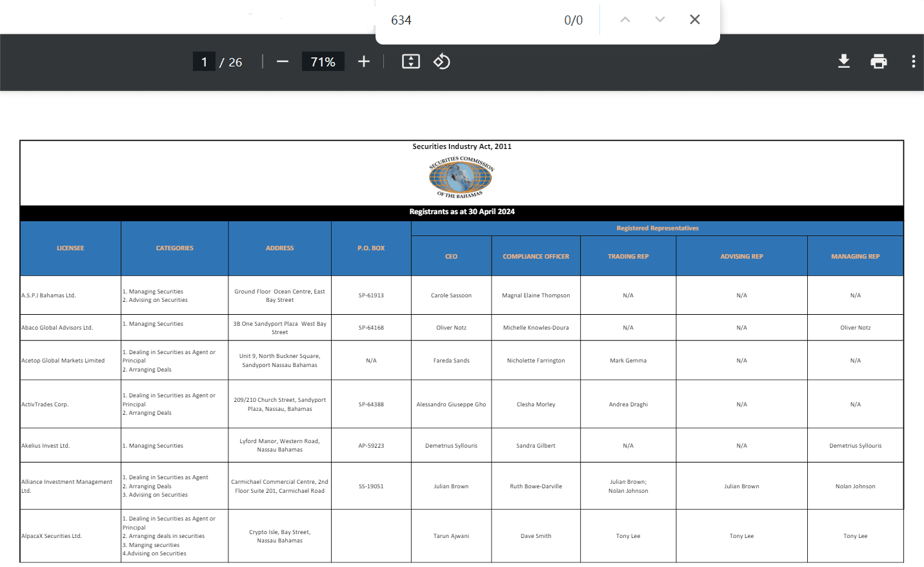
Task: Go to the previous search result
Action: point(625,19)
